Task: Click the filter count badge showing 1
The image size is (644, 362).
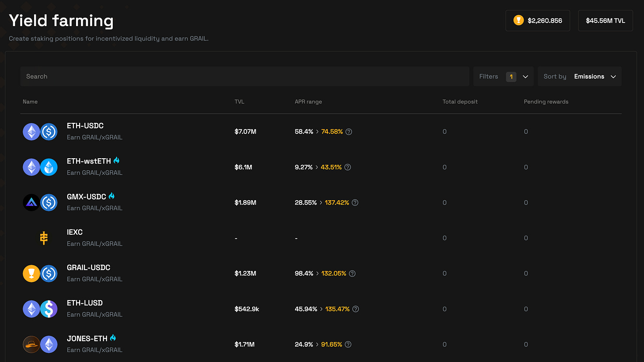Action: (x=511, y=76)
